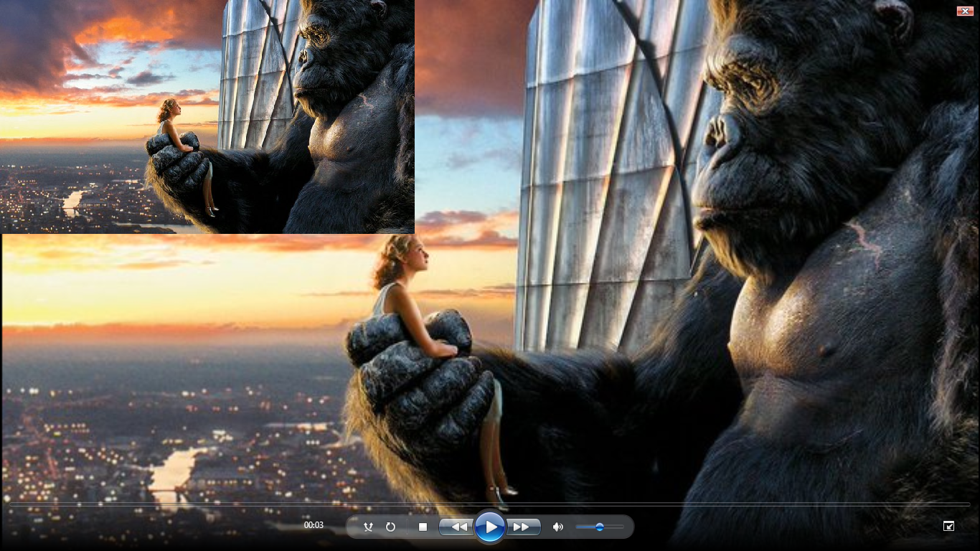Exit full-screen mode with the corner icon
The image size is (980, 551).
coord(948,526)
